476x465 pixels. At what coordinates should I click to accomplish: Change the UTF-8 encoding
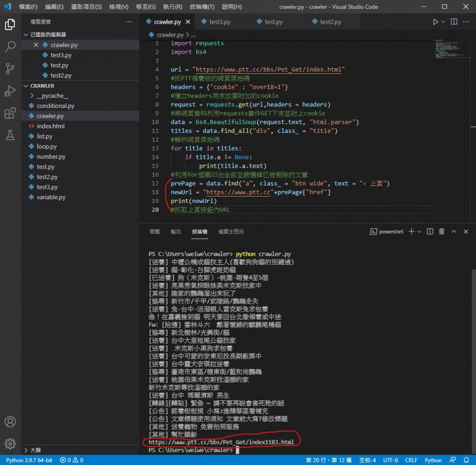pos(390,460)
